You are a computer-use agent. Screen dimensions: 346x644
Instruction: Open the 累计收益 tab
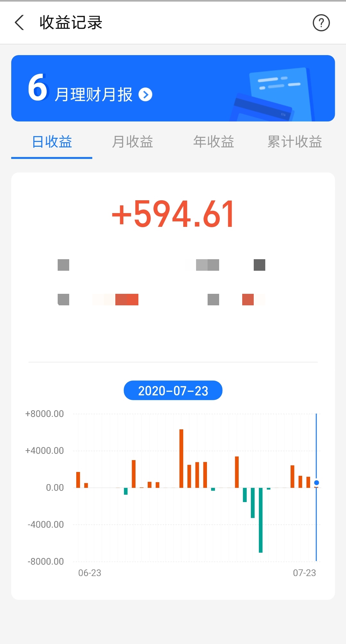click(x=294, y=142)
